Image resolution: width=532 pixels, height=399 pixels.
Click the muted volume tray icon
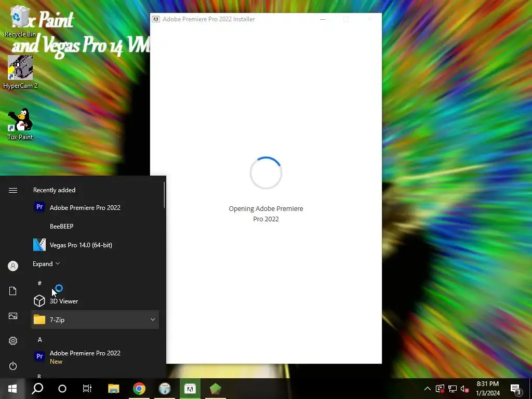464,389
